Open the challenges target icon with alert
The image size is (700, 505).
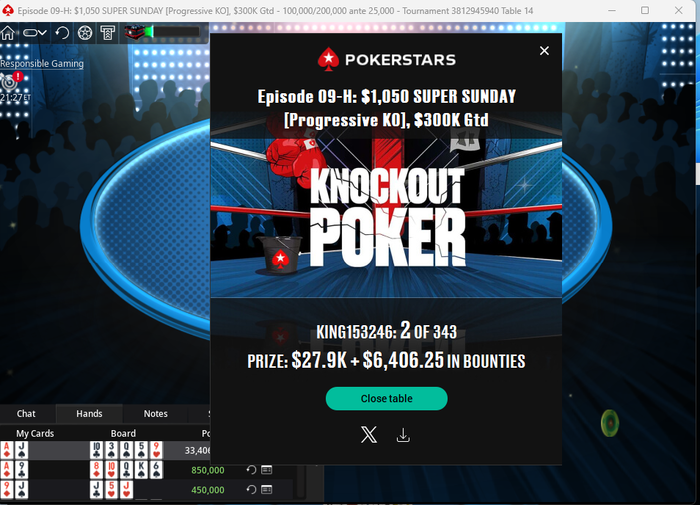coord(11,81)
